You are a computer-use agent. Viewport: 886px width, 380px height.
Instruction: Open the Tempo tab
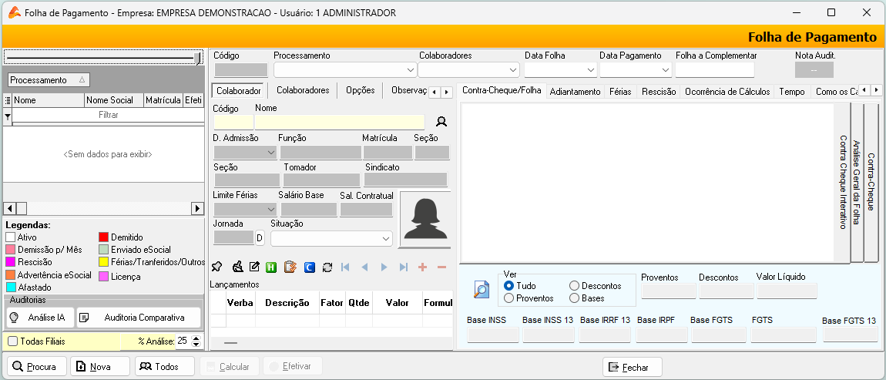(x=792, y=91)
